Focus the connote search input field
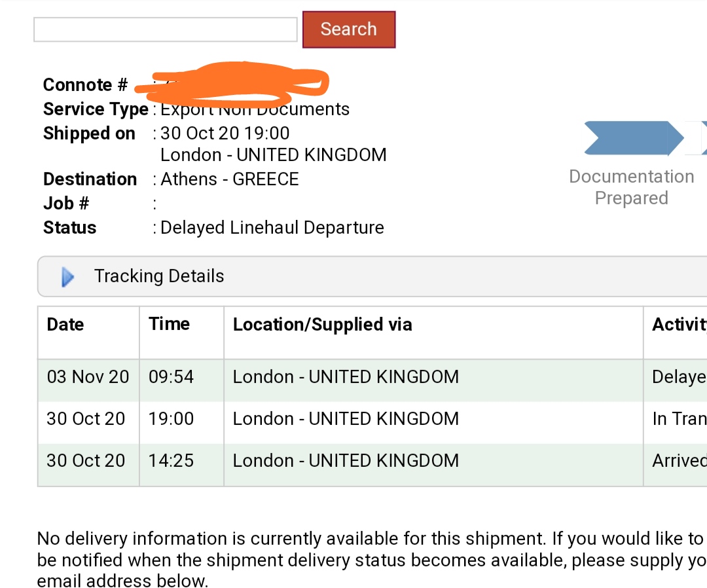707x588 pixels. click(x=166, y=29)
